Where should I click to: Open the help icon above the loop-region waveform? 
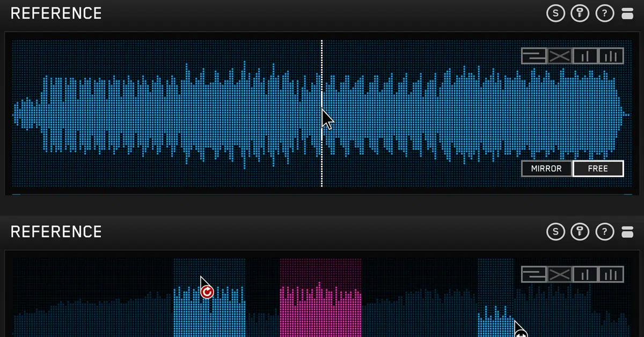pos(605,232)
